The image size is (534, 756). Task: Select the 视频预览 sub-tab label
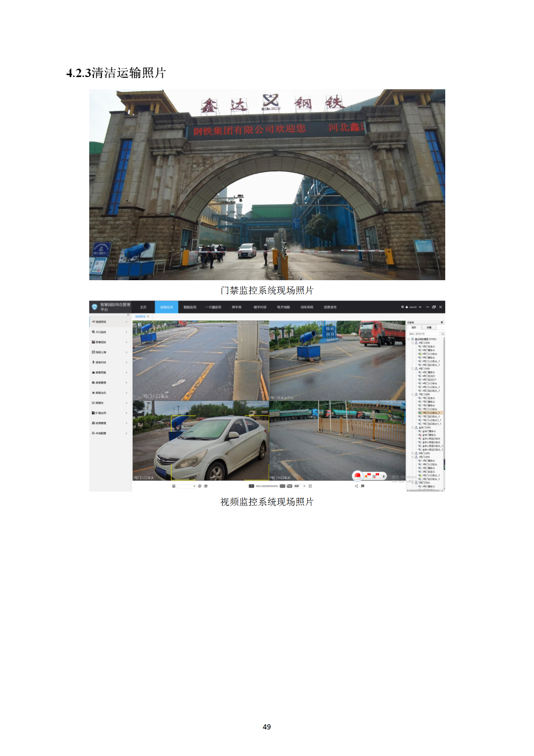(x=140, y=317)
